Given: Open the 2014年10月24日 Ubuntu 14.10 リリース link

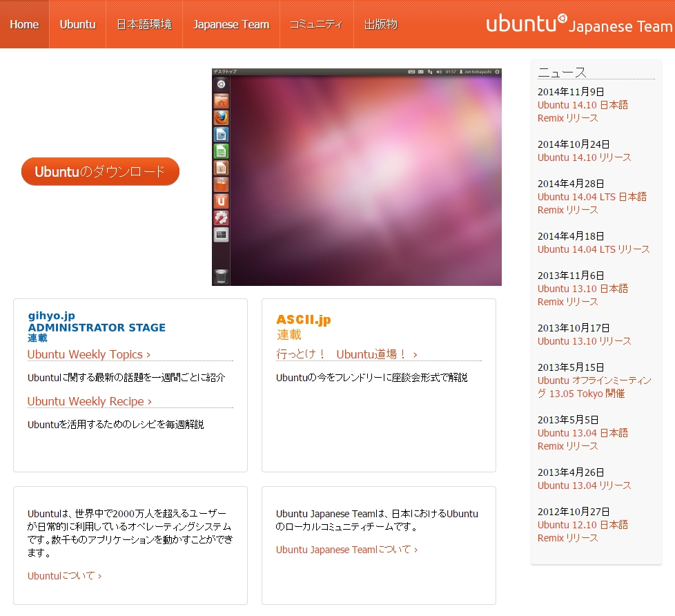Looking at the screenshot, I should (584, 157).
